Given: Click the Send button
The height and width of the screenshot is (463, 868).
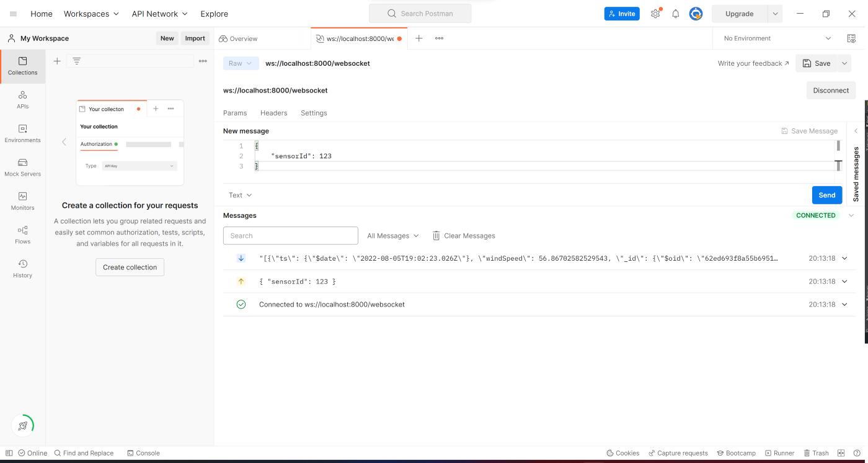Looking at the screenshot, I should pyautogui.click(x=826, y=195).
